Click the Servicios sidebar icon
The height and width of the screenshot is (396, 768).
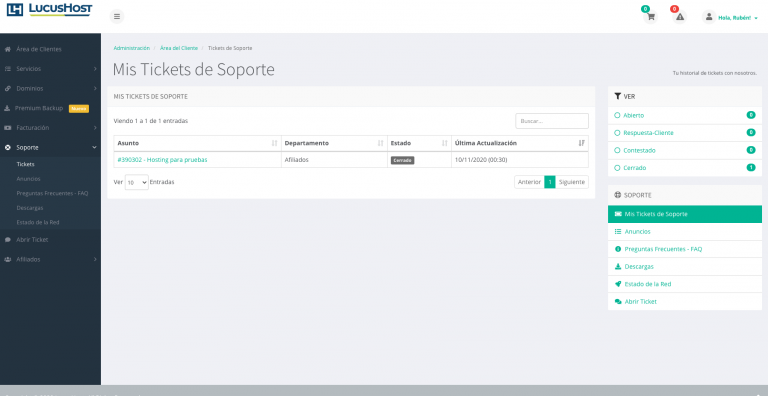pos(7,69)
